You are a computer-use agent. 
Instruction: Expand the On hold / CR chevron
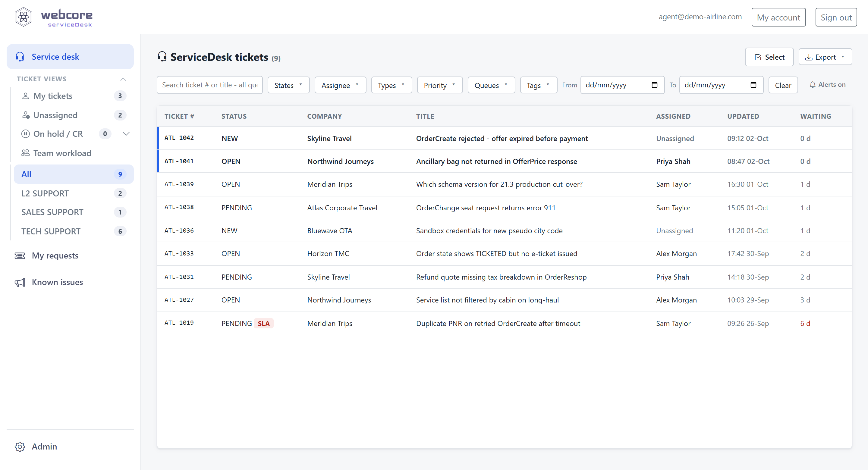pyautogui.click(x=126, y=134)
